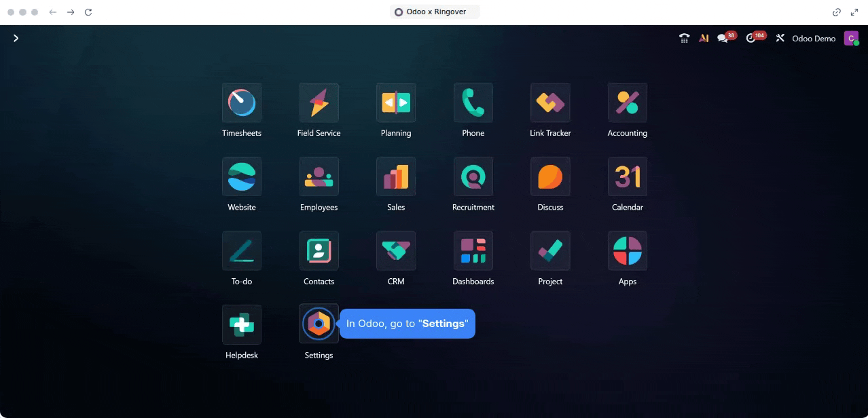Reload the page
Viewport: 868px width, 418px height.
pos(88,12)
